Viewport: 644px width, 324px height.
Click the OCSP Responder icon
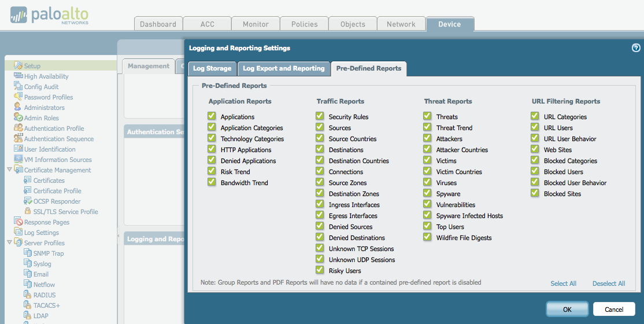tap(28, 201)
